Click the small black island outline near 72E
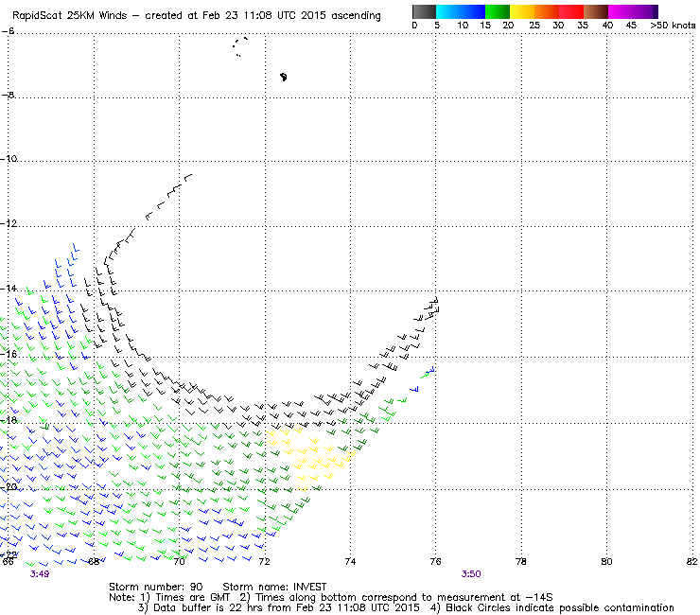The image size is (700, 615). (x=284, y=77)
